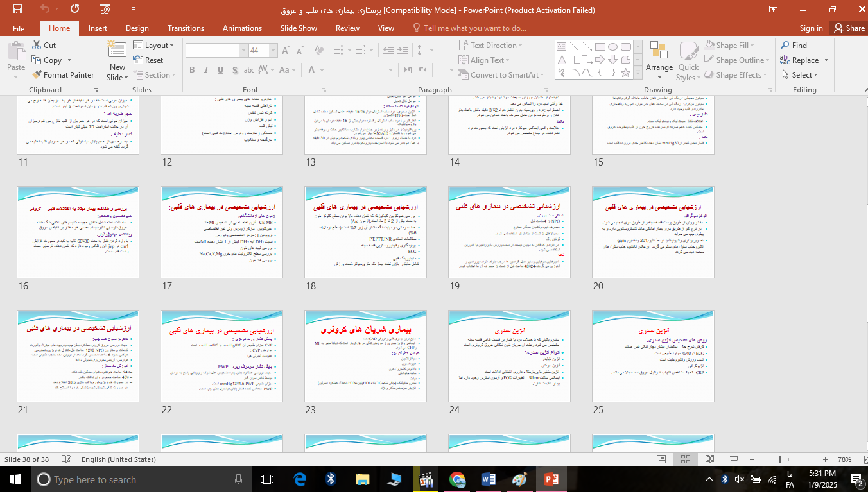The height and width of the screenshot is (496, 868).
Task: Open the Layout dropdown
Action: pos(153,46)
